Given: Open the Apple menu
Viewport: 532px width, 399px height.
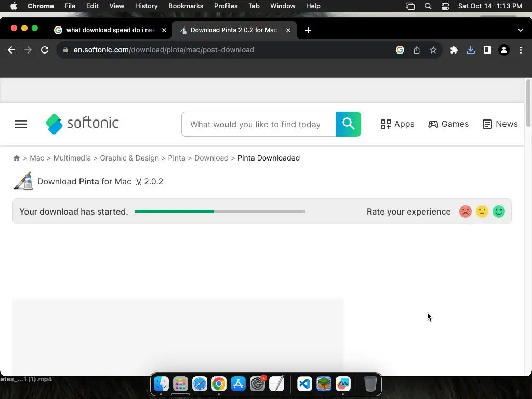Looking at the screenshot, I should [14, 6].
